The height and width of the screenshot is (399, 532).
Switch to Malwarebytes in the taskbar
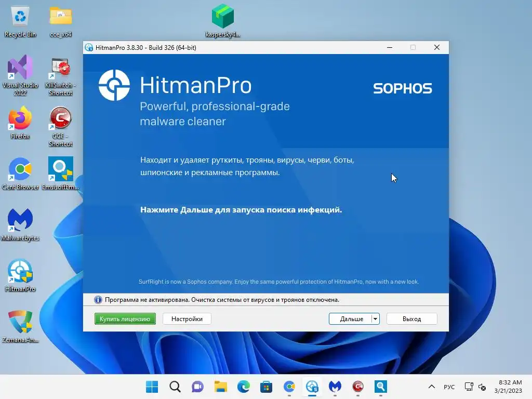(335, 387)
